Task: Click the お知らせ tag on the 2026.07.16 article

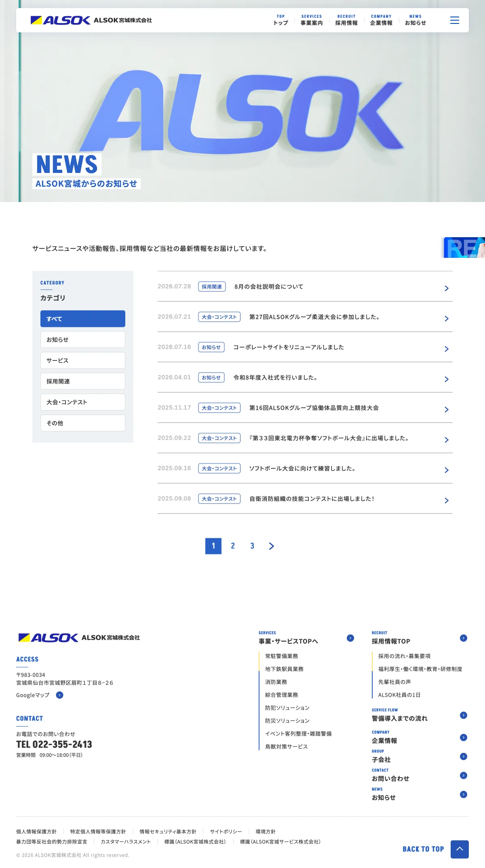Action: point(211,347)
